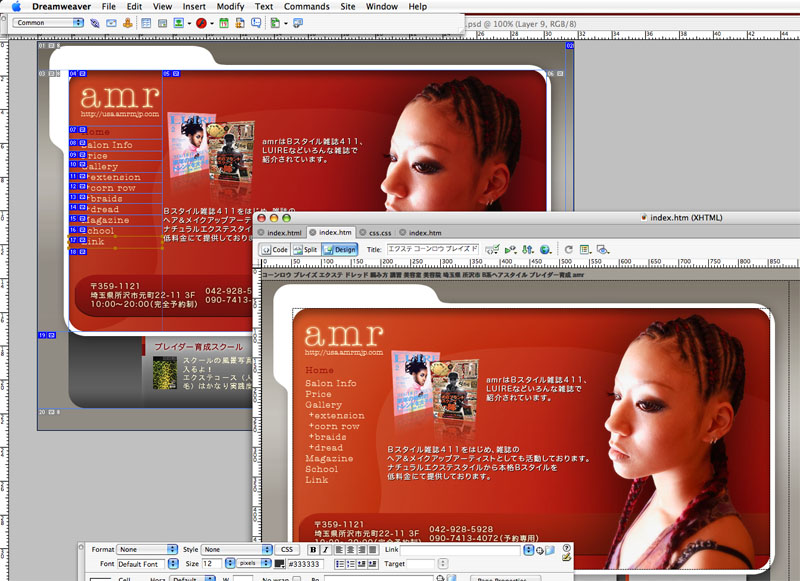
Task: Open the Size value dropdown arrow
Action: [230, 563]
